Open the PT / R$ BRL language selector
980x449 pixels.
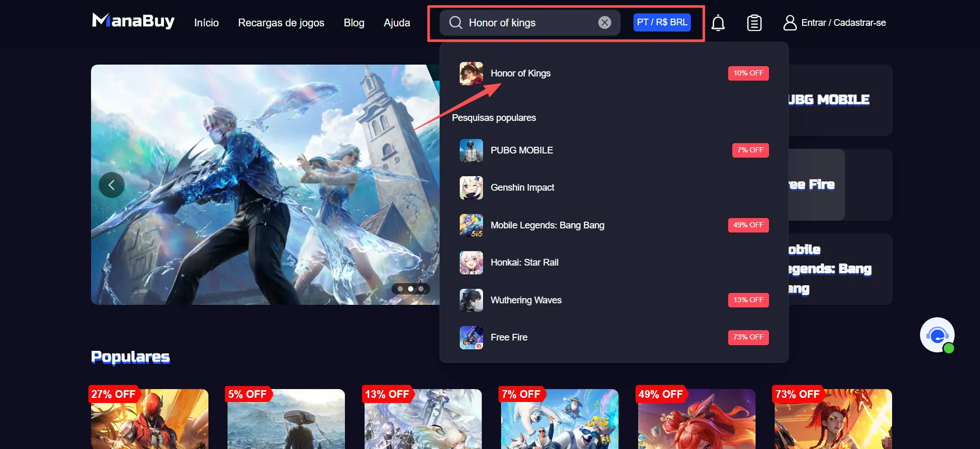pyautogui.click(x=662, y=22)
